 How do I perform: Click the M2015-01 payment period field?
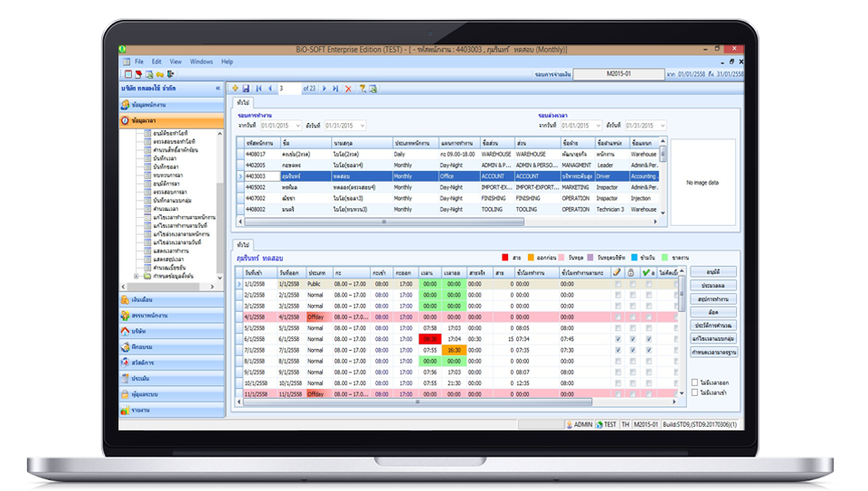[618, 73]
